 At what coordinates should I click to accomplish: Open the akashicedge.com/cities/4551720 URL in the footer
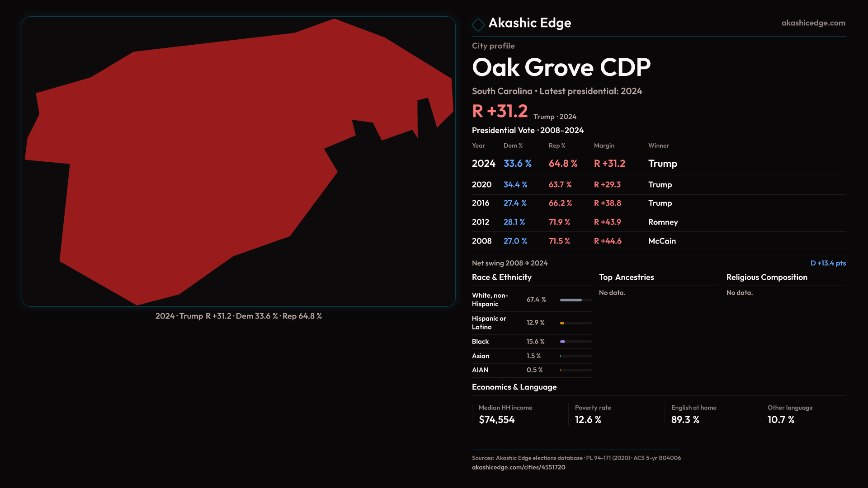coord(518,467)
